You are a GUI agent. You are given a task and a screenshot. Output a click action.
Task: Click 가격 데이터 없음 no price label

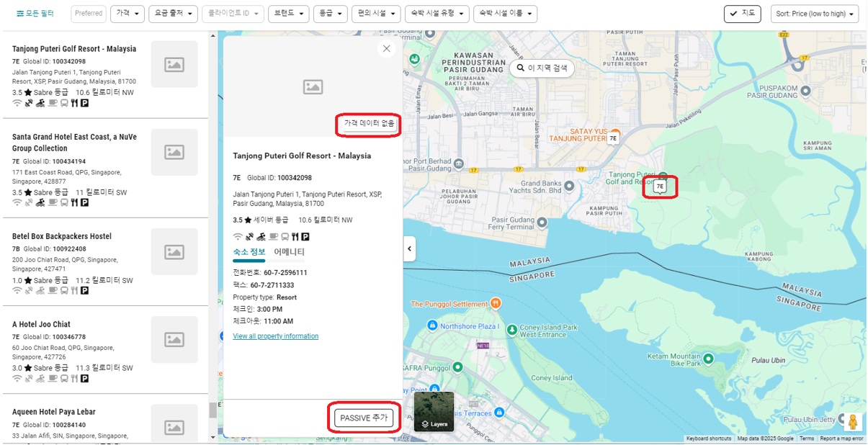click(x=369, y=124)
